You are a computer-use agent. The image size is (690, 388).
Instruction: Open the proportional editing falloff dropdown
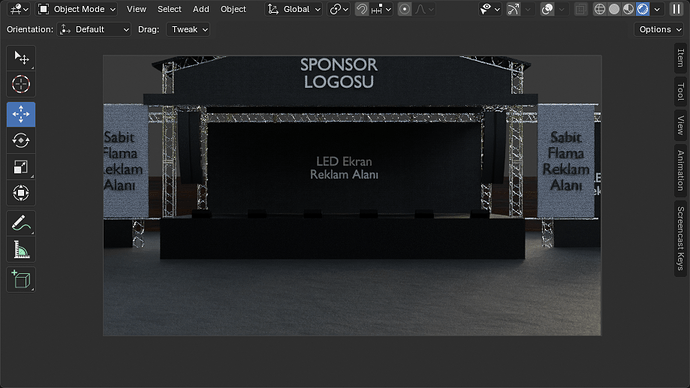(424, 9)
